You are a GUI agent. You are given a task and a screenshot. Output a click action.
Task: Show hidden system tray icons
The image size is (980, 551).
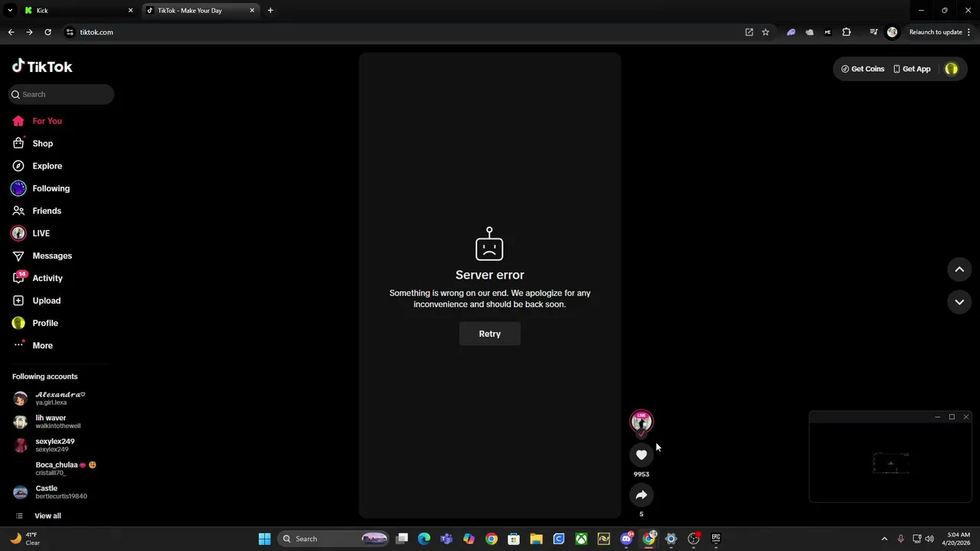[x=884, y=539]
